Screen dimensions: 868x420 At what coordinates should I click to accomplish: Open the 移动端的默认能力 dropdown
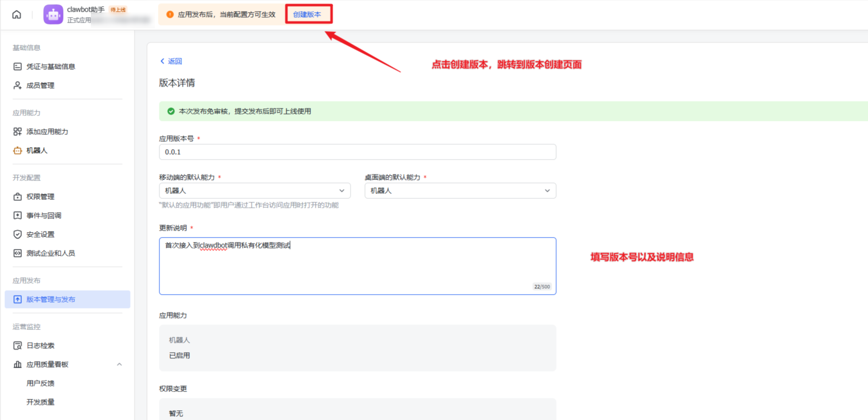pyautogui.click(x=254, y=191)
